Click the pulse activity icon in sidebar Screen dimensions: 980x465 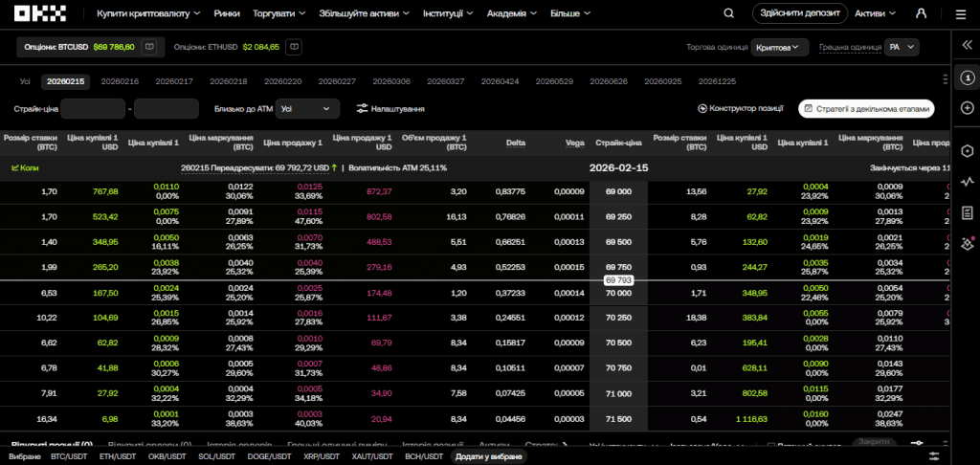click(967, 182)
